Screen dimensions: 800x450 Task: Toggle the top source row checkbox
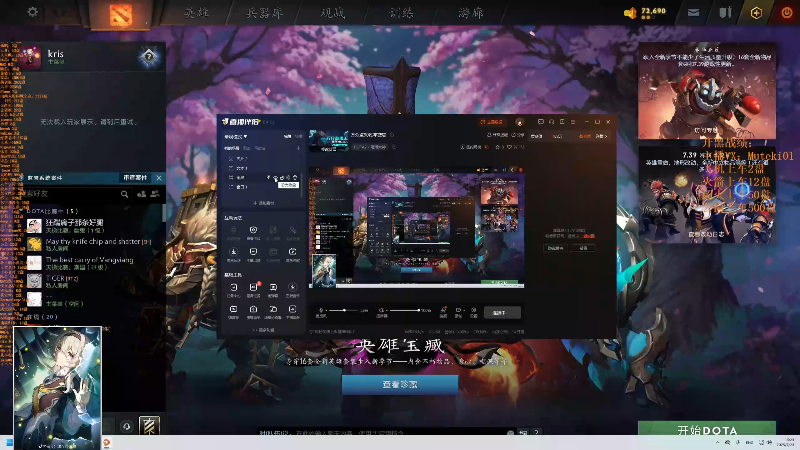tap(231, 159)
